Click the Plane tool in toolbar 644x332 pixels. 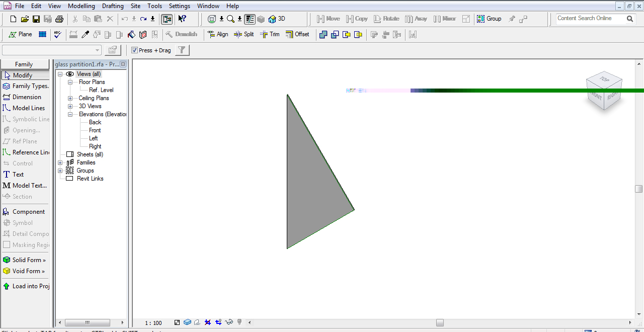(x=20, y=34)
